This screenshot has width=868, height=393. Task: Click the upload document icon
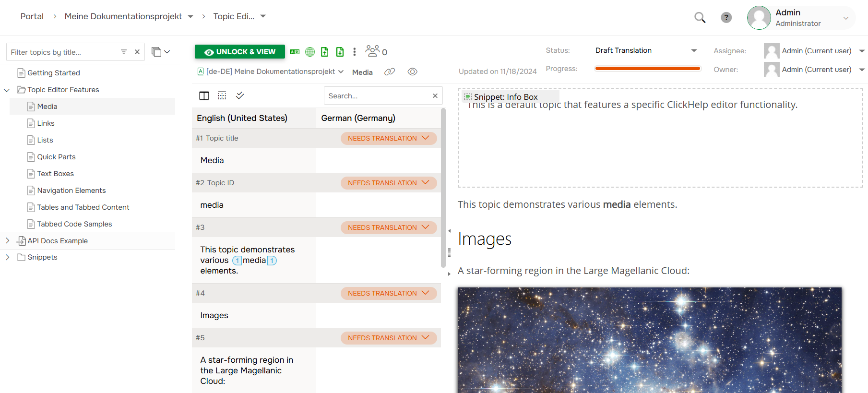point(325,52)
